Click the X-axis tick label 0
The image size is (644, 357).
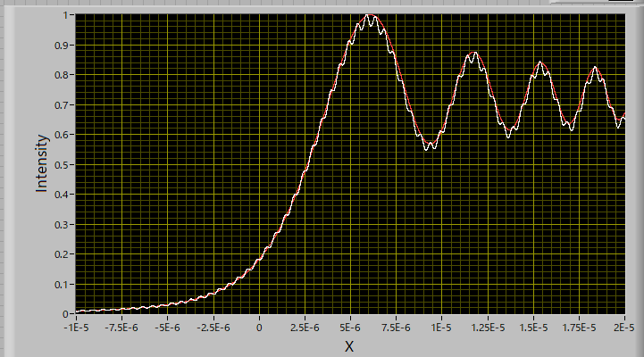(259, 328)
